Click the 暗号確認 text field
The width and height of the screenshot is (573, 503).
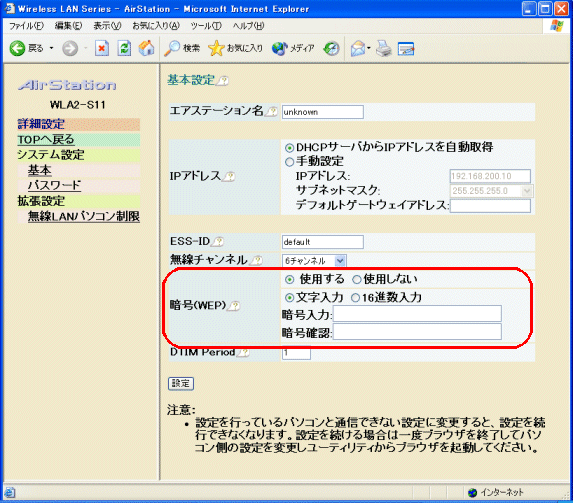(417, 332)
